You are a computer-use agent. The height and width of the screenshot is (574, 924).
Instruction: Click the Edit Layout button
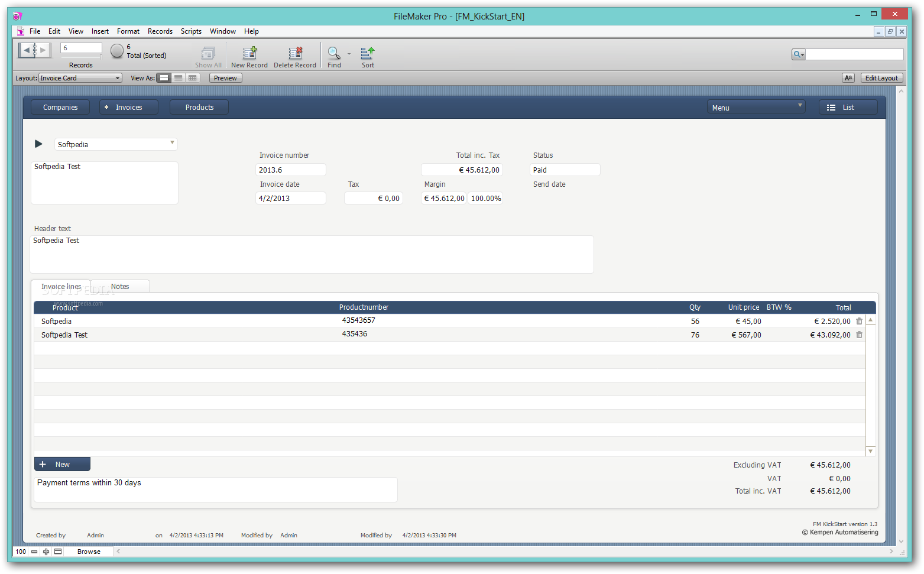point(881,78)
